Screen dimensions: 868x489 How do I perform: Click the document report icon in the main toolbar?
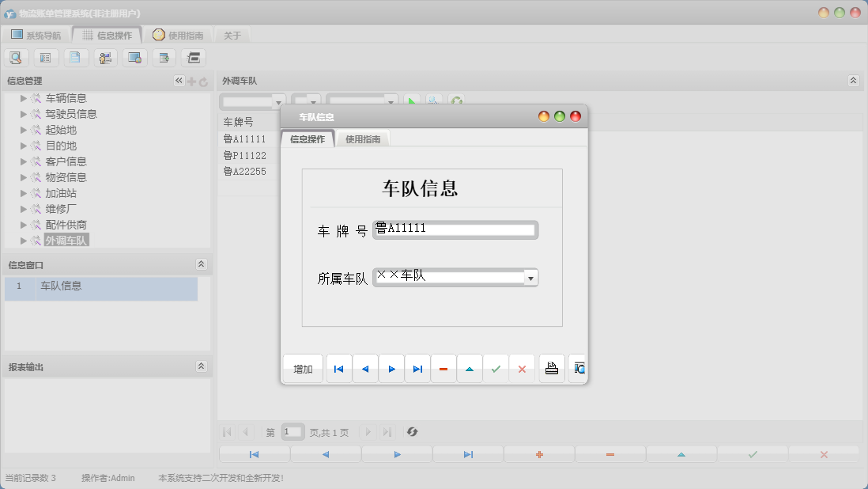click(x=76, y=57)
